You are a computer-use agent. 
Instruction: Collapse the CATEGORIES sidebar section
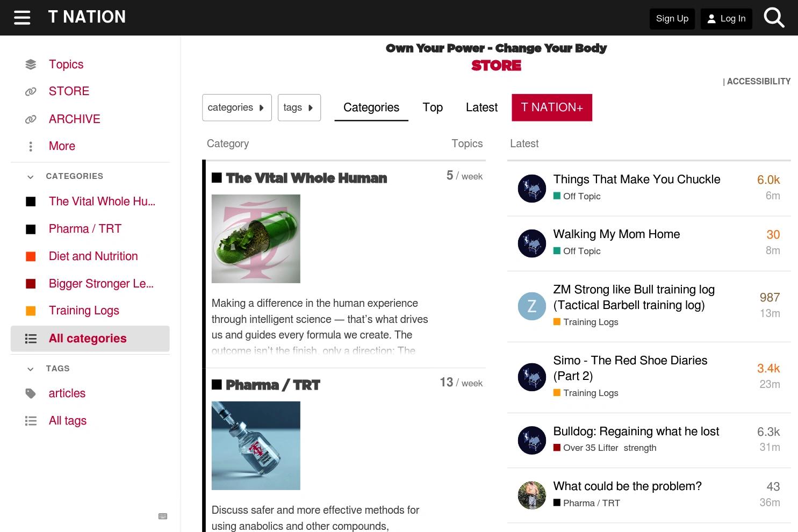coord(31,176)
